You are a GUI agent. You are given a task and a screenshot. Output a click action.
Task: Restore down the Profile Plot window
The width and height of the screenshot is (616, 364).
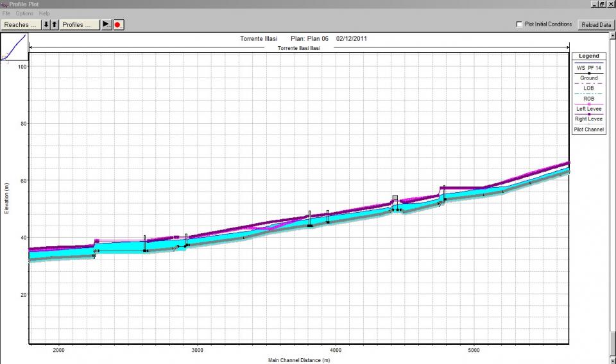[601, 4]
